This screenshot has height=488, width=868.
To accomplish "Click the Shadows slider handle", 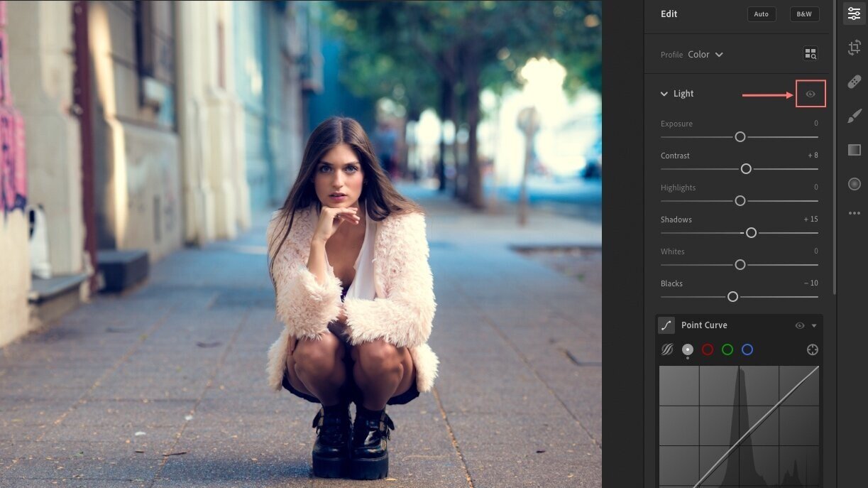I will (x=751, y=233).
